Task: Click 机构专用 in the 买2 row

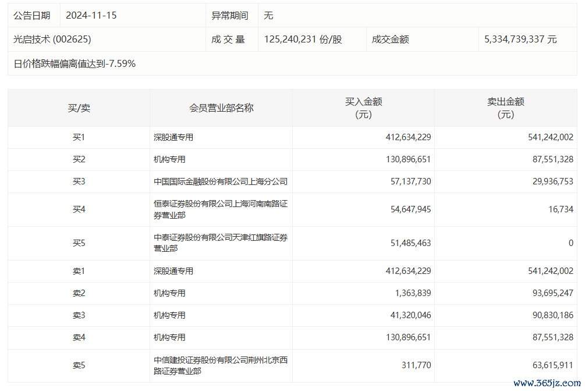Action: 169,159
